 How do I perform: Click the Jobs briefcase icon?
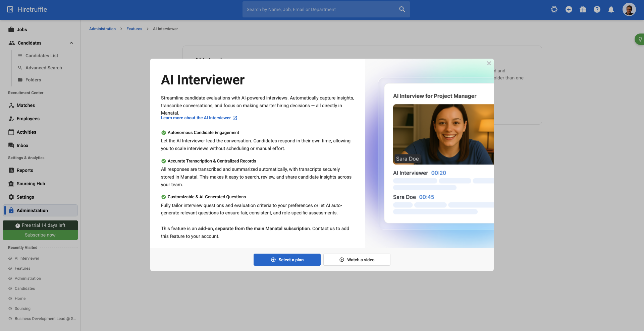(11, 29)
